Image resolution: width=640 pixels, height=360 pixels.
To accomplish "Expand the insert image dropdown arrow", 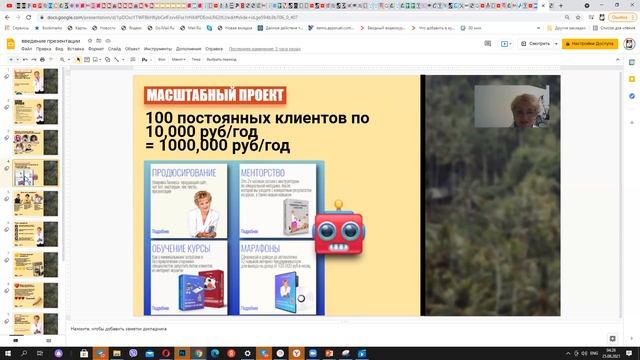I will 100,60.
